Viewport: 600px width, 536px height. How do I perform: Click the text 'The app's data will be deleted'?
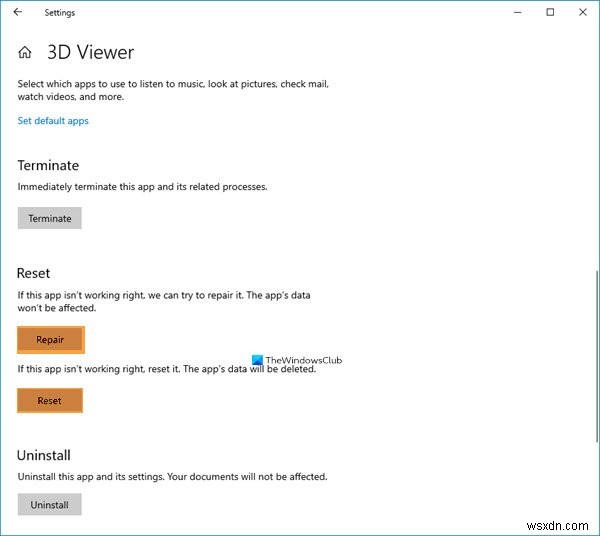click(x=249, y=369)
